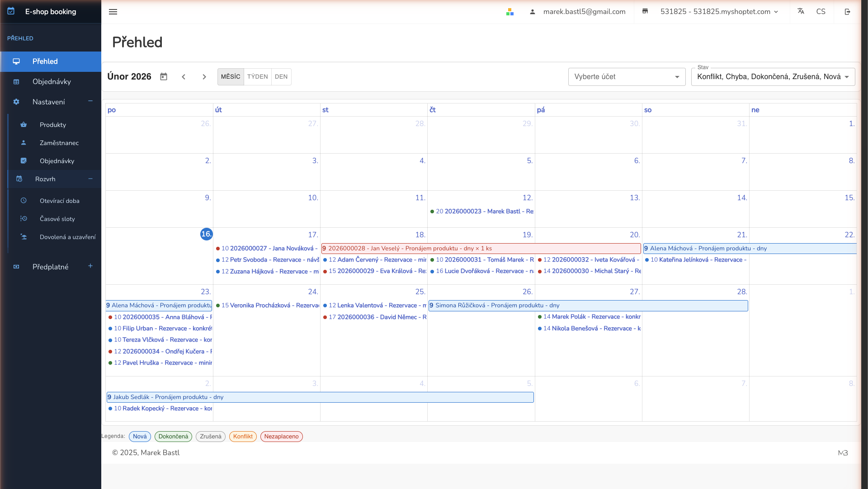The height and width of the screenshot is (489, 868).
Task: Open the Stav filter dropdown
Action: coord(773,77)
